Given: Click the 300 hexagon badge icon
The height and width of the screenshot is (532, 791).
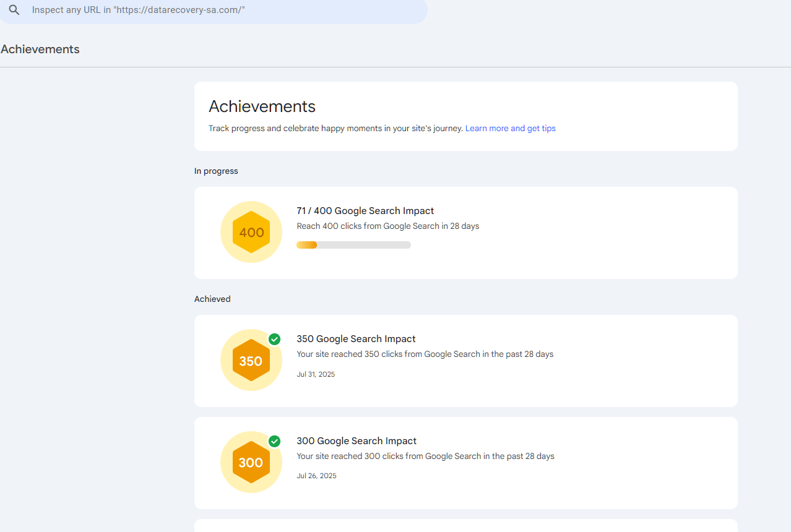Looking at the screenshot, I should pos(251,463).
